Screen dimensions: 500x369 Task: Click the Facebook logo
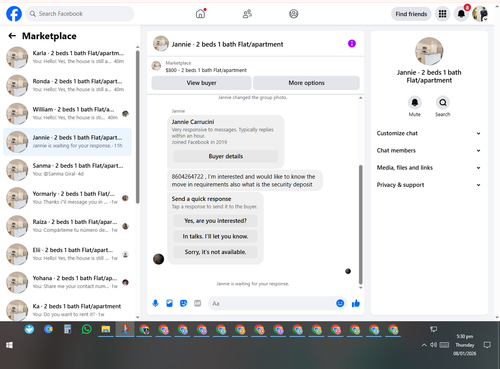[14, 14]
